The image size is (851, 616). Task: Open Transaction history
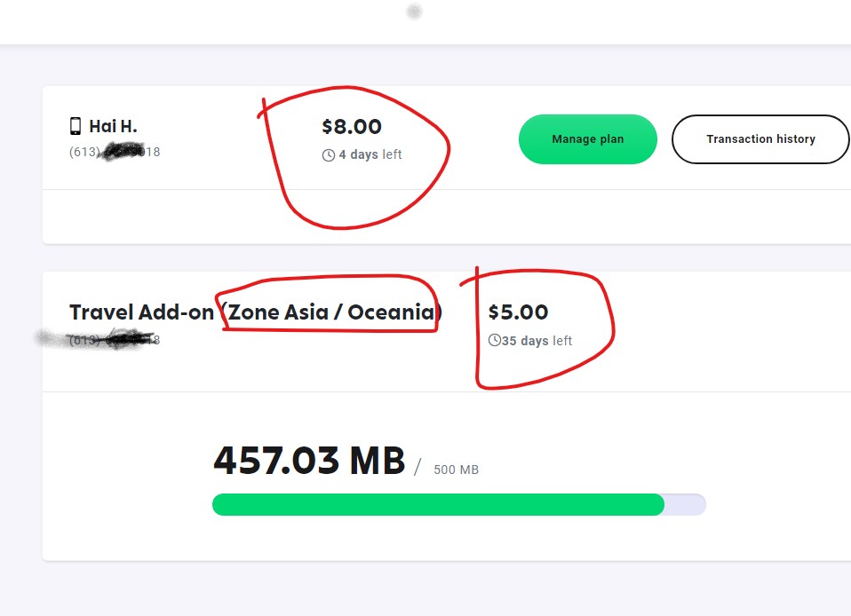[760, 139]
